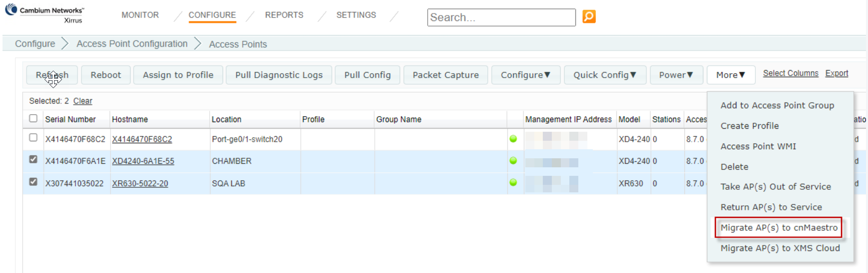Click the Export link
Screen dimensions: 868x273
tap(836, 73)
